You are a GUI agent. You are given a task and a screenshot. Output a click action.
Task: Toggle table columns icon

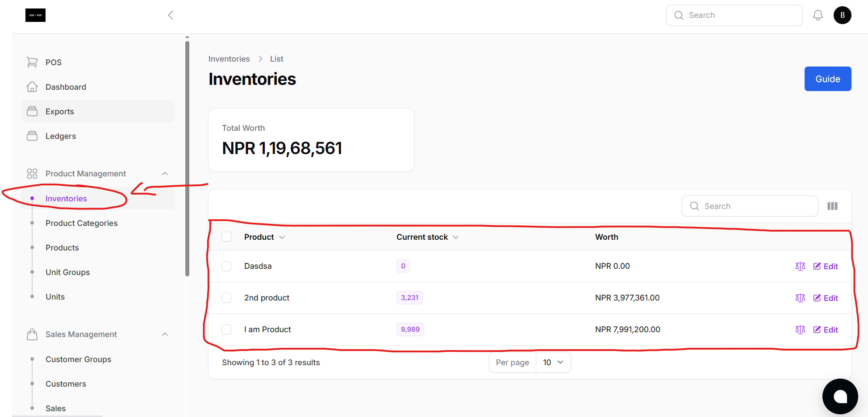tap(832, 206)
